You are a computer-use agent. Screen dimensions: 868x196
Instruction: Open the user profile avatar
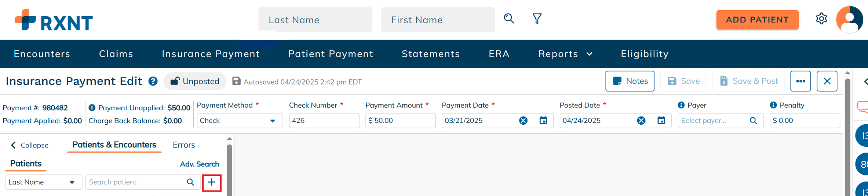[x=849, y=19]
